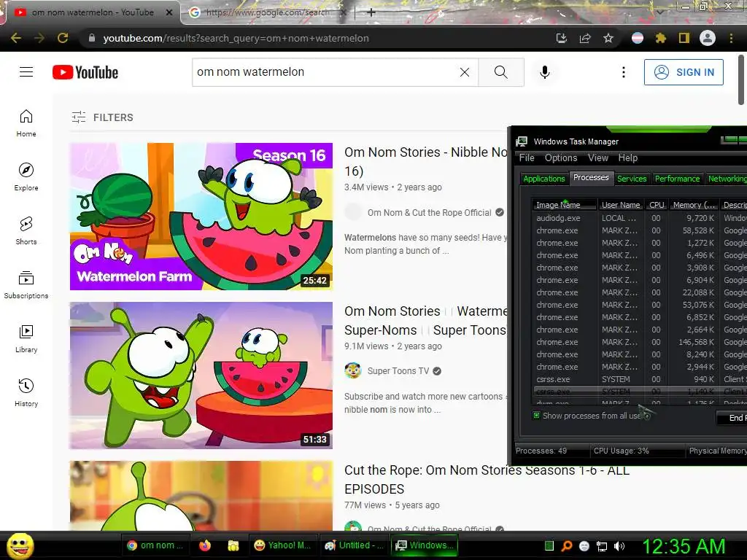Open the file explorer folder taskbar icon
Viewport: 747px width, 560px height.
233,545
